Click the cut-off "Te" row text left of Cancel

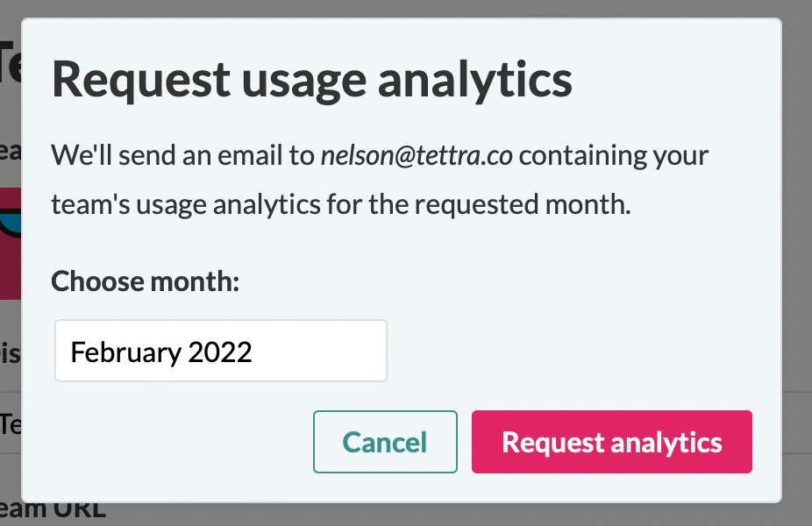9,424
